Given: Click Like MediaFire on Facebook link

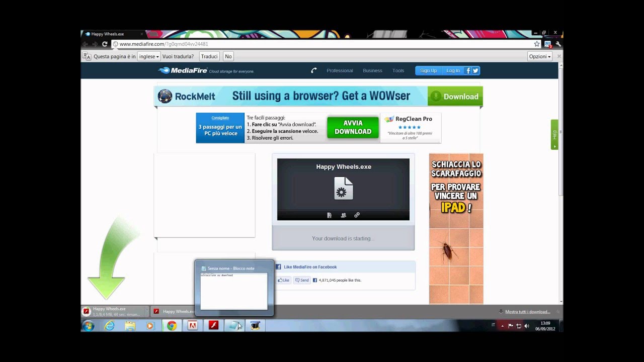Looking at the screenshot, I should tap(310, 267).
